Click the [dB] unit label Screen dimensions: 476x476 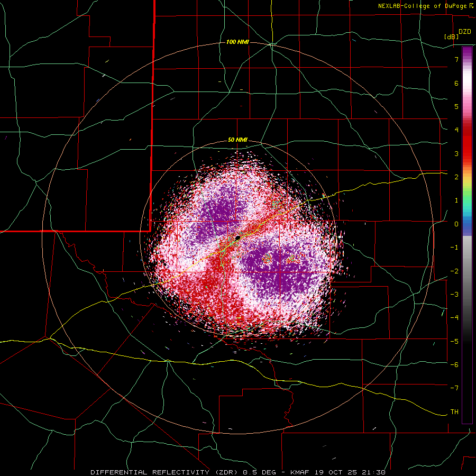pyautogui.click(x=452, y=36)
